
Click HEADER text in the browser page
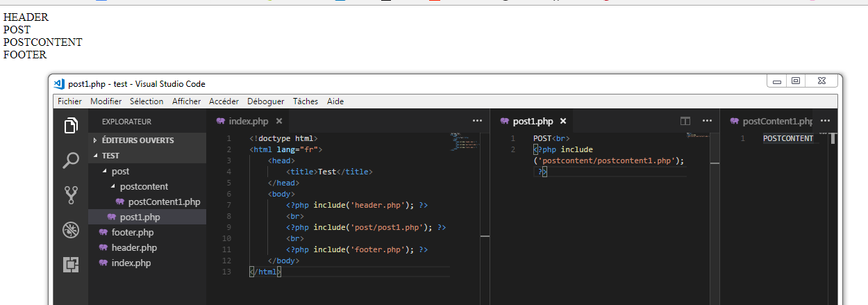coord(26,17)
